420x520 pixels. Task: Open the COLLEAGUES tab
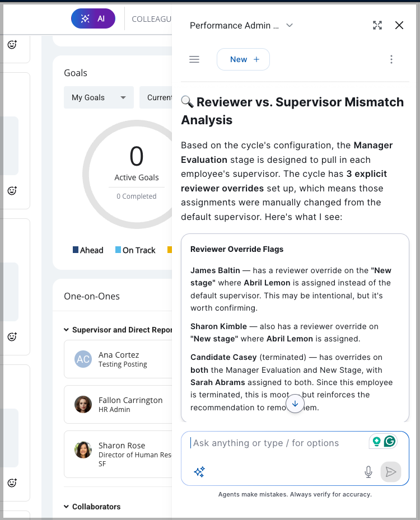point(152,19)
